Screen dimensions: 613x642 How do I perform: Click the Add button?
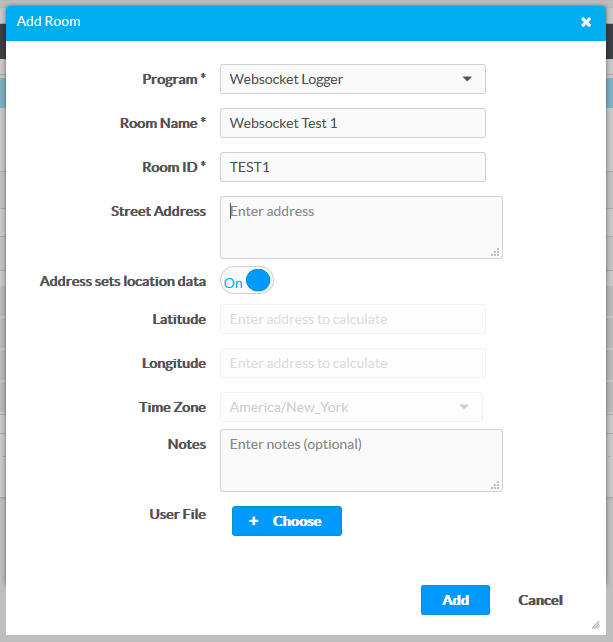455,600
